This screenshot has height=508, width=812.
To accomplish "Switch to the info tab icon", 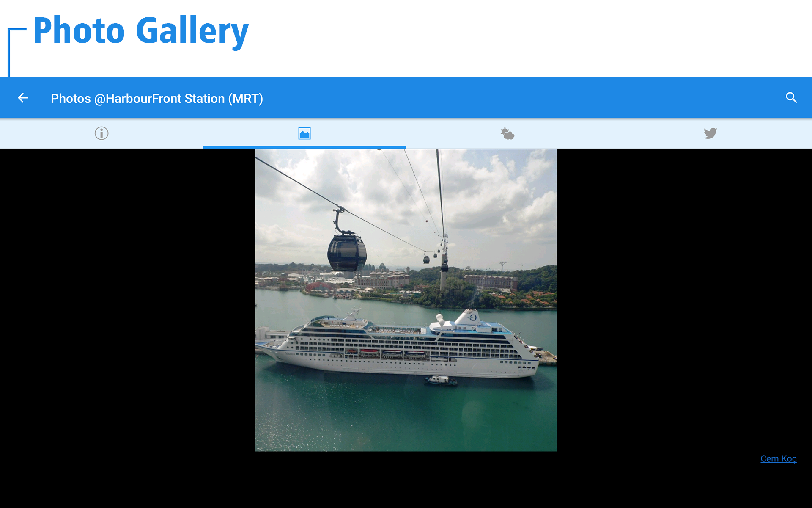I will pos(101,133).
